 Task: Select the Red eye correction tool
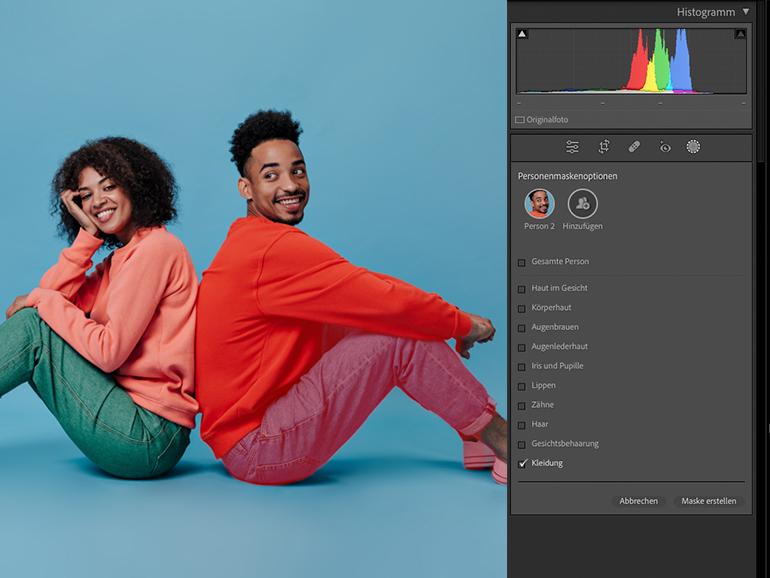click(x=664, y=147)
